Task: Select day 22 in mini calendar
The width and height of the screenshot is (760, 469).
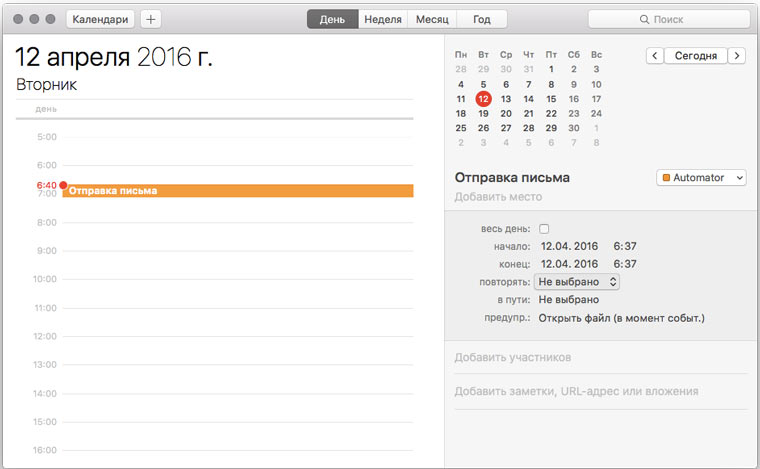Action: click(551, 113)
